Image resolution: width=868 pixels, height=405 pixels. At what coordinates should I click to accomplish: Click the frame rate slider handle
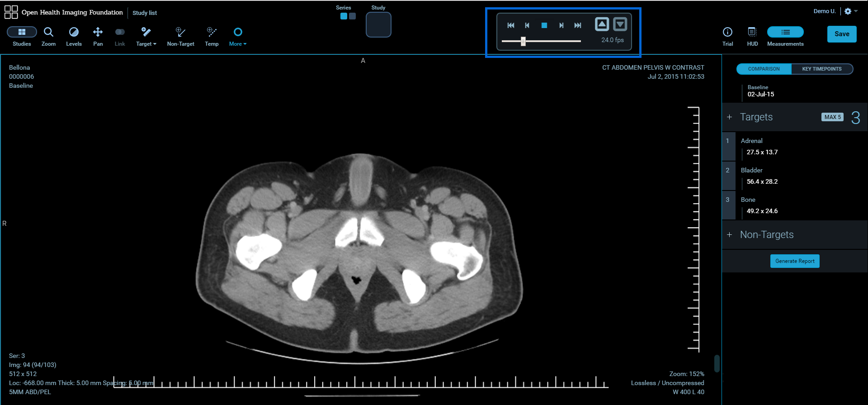pyautogui.click(x=523, y=41)
